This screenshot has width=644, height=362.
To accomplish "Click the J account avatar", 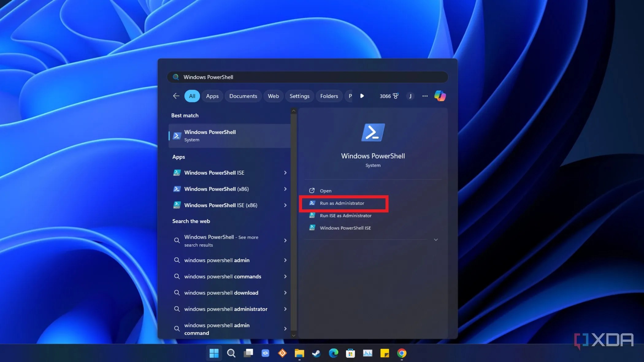I will point(410,96).
